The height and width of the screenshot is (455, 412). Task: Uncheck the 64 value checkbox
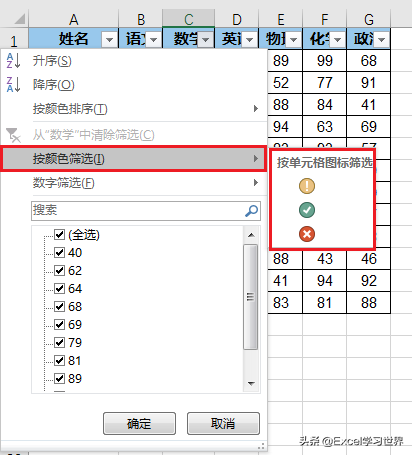pos(59,288)
